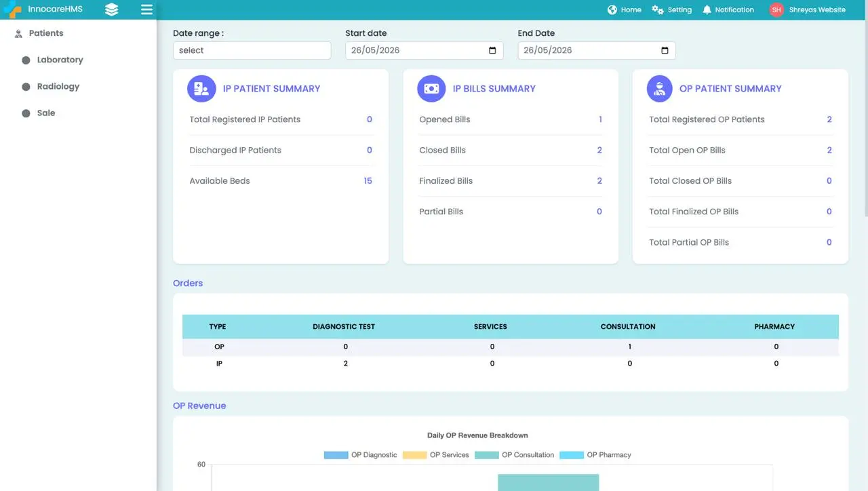Click the Notification bell icon
This screenshot has width=868, height=491.
pyautogui.click(x=707, y=9)
